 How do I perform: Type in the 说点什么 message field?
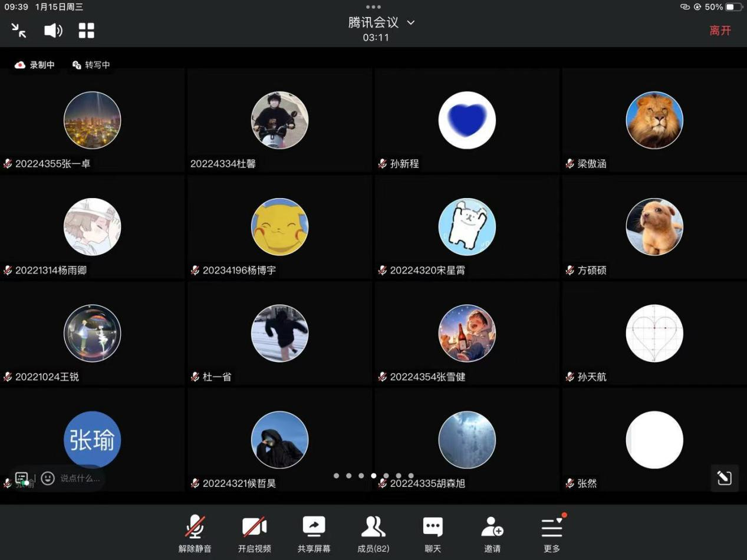80,478
